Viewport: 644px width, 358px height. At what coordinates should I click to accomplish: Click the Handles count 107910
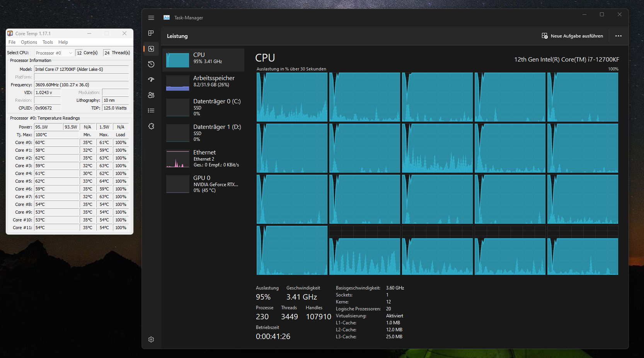(x=319, y=317)
